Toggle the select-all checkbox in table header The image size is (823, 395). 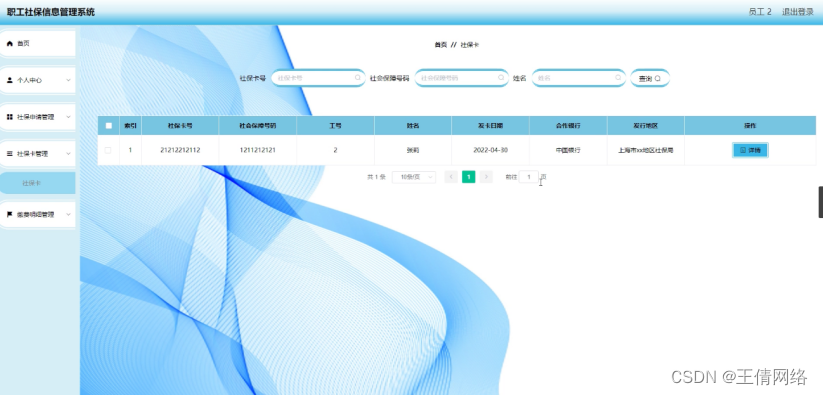[109, 126]
